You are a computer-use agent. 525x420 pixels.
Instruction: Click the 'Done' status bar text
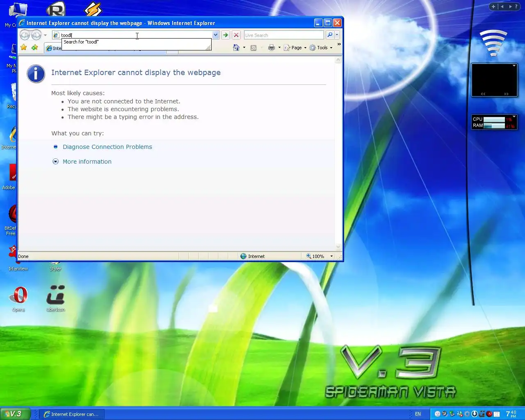[23, 256]
